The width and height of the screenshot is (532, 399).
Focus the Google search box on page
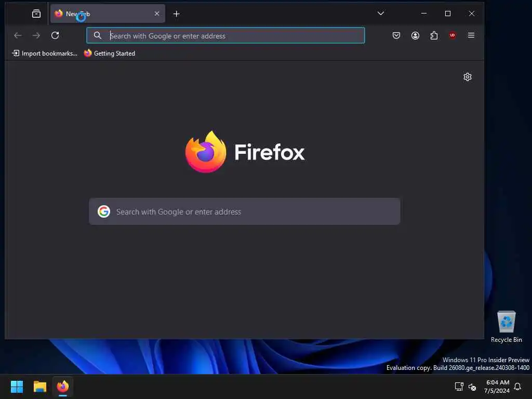(x=245, y=211)
